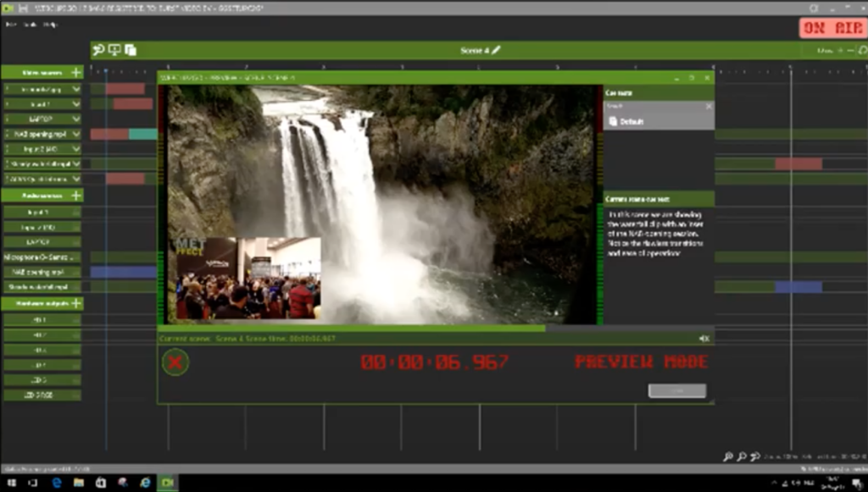This screenshot has height=492, width=868.
Task: Open the File menu
Action: [11, 25]
